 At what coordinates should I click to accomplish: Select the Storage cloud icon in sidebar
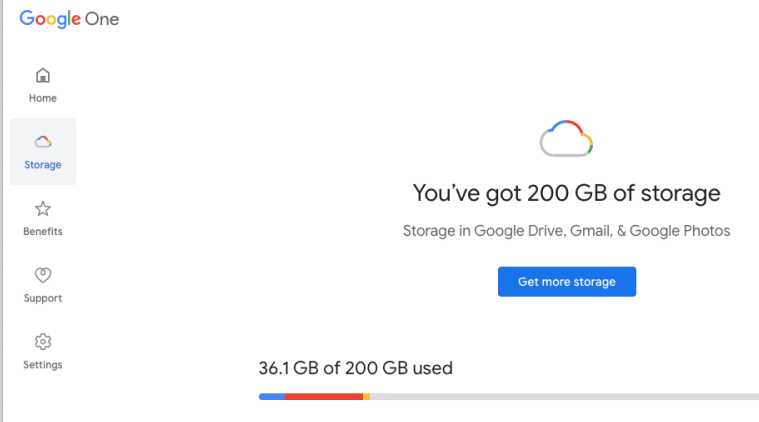coord(43,142)
